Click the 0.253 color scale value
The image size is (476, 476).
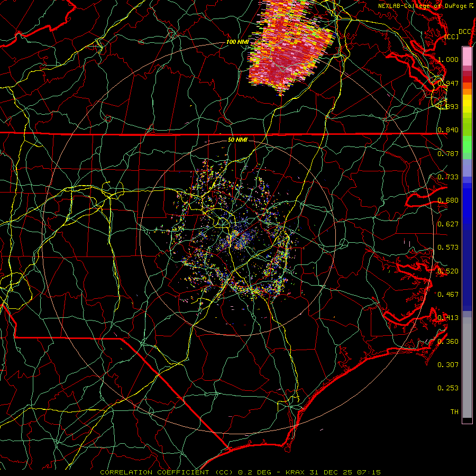[448, 388]
